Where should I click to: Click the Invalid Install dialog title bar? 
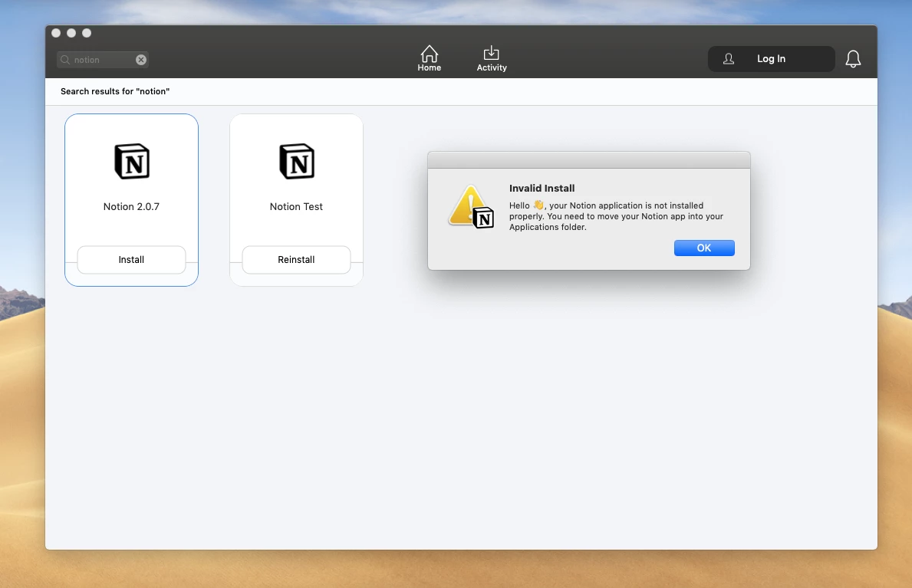coord(588,160)
